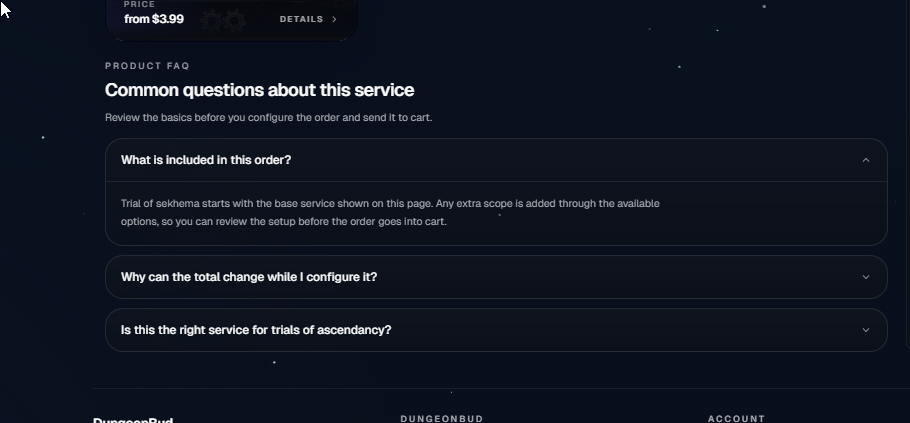
Task: Click the PRICE label on the card
Action: coord(139,5)
